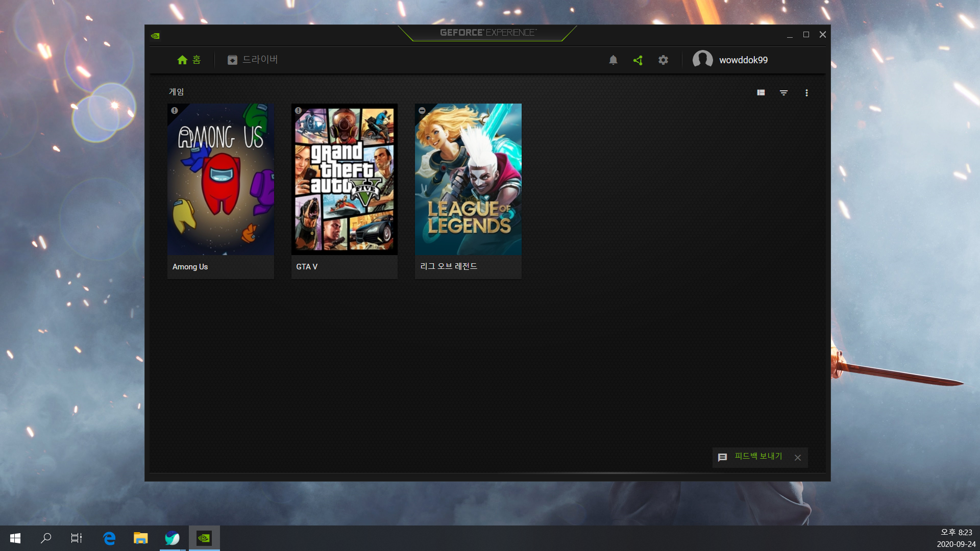The height and width of the screenshot is (551, 980).
Task: Open File Explorer from the taskbar
Action: 140,538
